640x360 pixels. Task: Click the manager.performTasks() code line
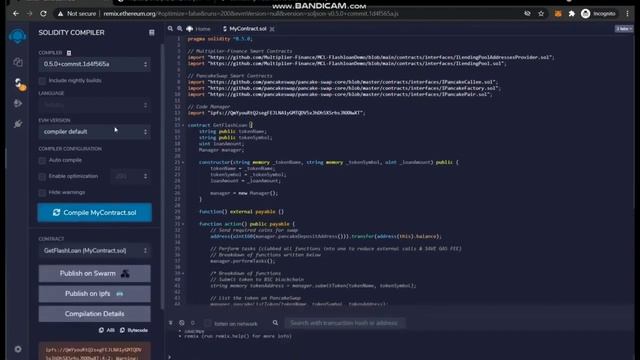243,261
